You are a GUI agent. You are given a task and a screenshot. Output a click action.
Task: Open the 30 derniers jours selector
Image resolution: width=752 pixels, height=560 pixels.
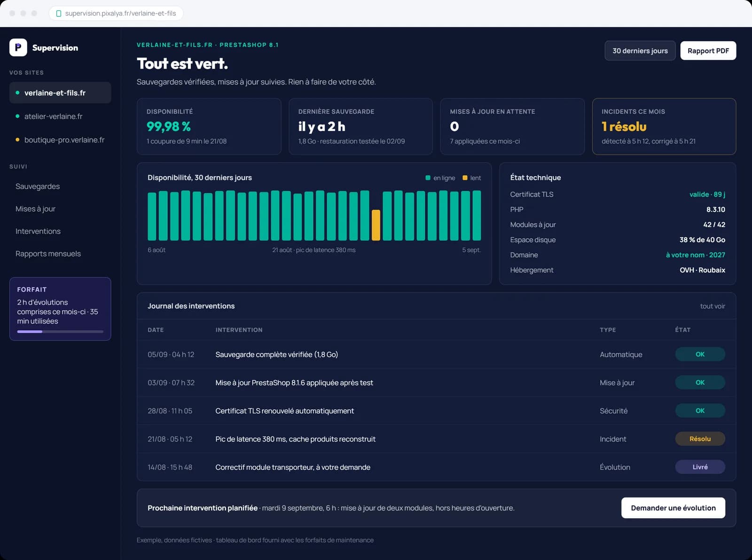tap(640, 51)
